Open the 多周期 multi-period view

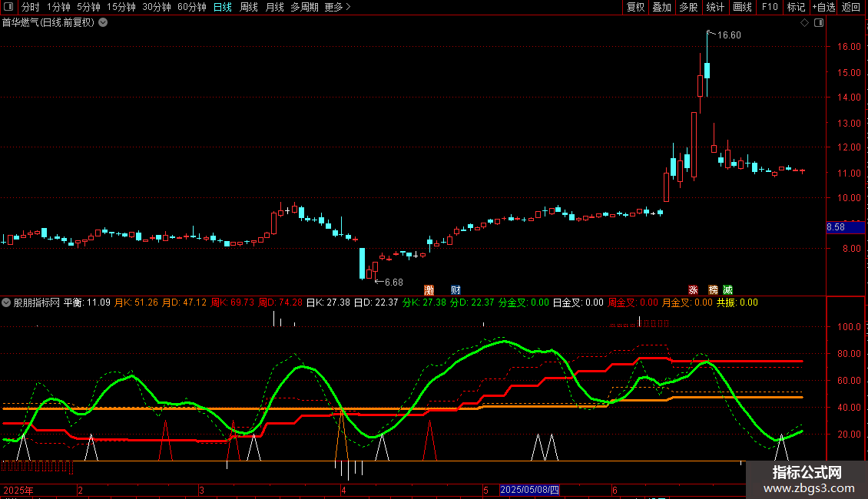(304, 7)
